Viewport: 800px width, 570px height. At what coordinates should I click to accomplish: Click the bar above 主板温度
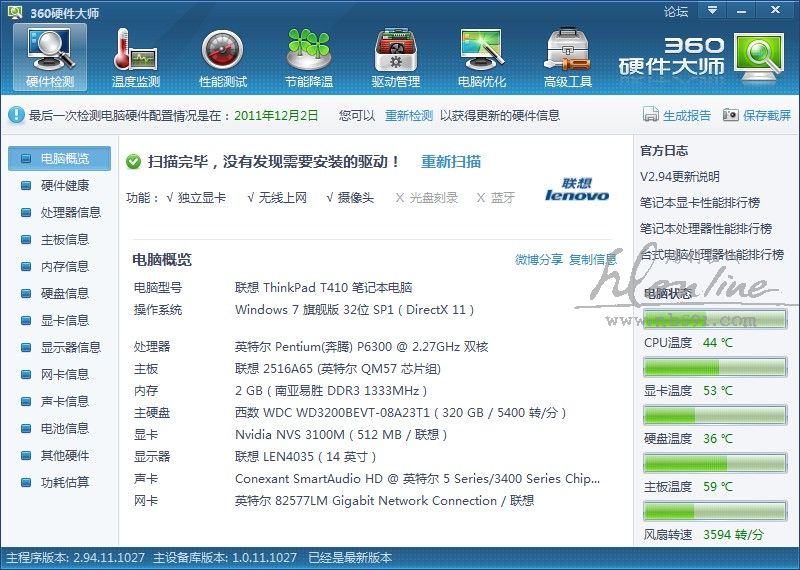point(715,463)
